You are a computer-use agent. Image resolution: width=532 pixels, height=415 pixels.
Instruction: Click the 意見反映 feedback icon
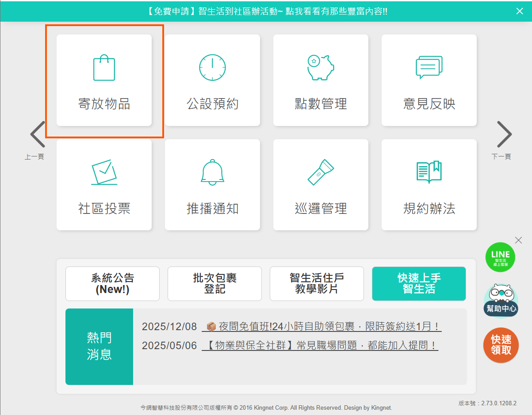429,80
